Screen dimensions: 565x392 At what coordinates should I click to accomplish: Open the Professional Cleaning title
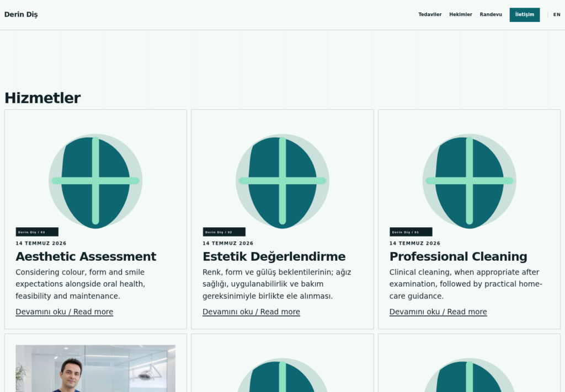tap(458, 256)
